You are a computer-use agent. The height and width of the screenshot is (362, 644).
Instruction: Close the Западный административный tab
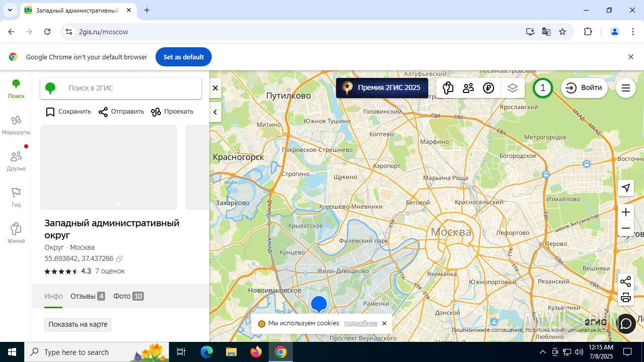tap(129, 10)
